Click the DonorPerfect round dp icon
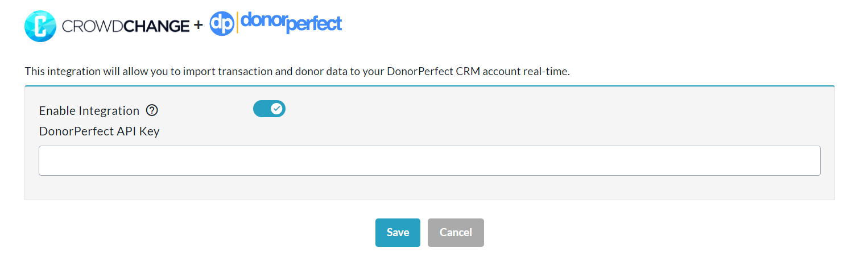Screen dimensions: 868x256 point(222,24)
